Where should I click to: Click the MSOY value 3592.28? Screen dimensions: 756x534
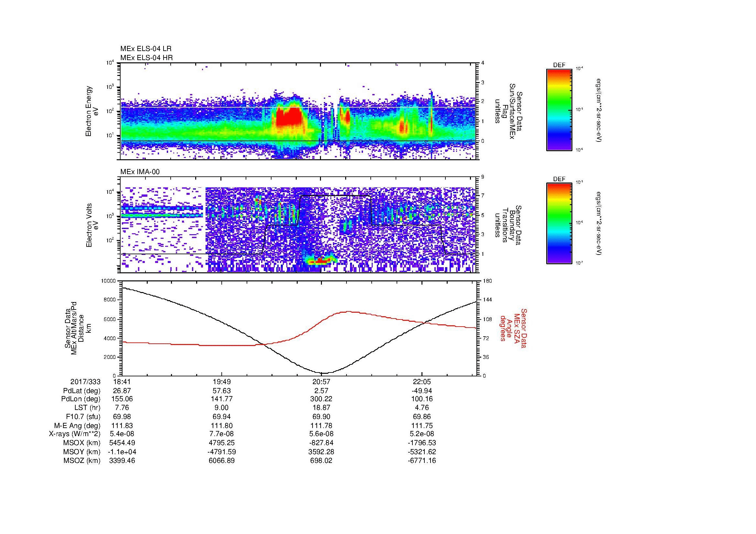tap(321, 452)
